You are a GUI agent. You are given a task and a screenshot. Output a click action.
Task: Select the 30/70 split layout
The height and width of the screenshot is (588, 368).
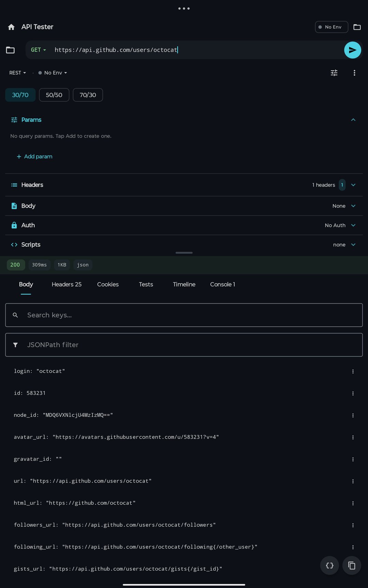pyautogui.click(x=20, y=95)
